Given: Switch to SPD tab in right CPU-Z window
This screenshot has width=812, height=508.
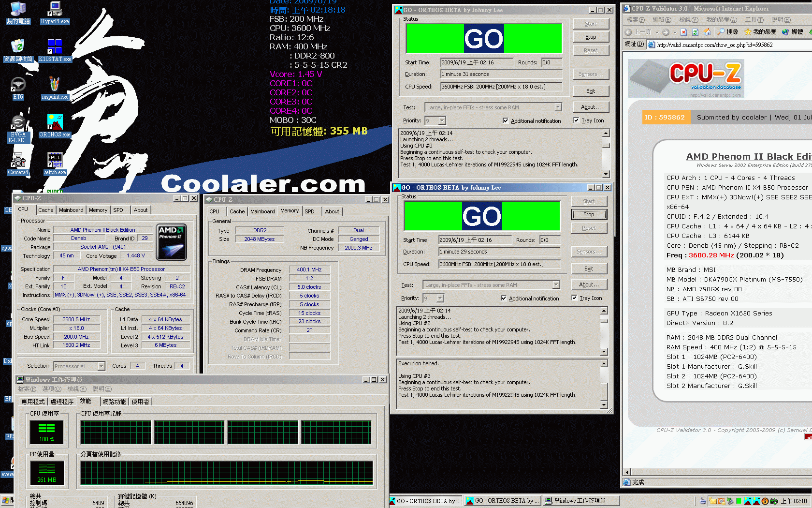Looking at the screenshot, I should point(309,211).
